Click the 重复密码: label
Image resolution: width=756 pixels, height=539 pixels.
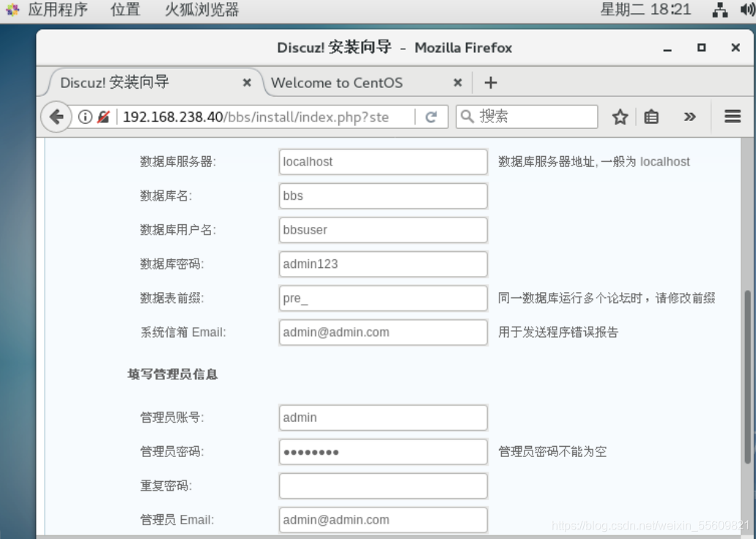166,486
